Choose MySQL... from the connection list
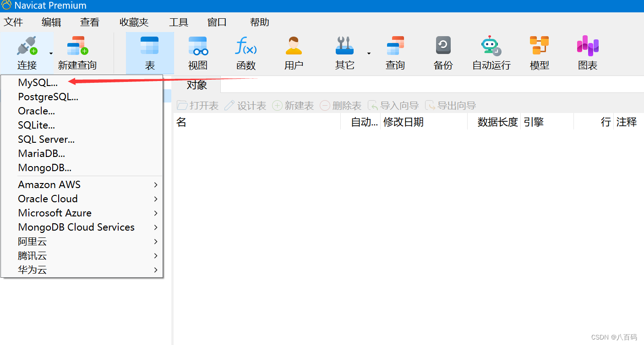This screenshot has height=345, width=644. [x=82, y=82]
